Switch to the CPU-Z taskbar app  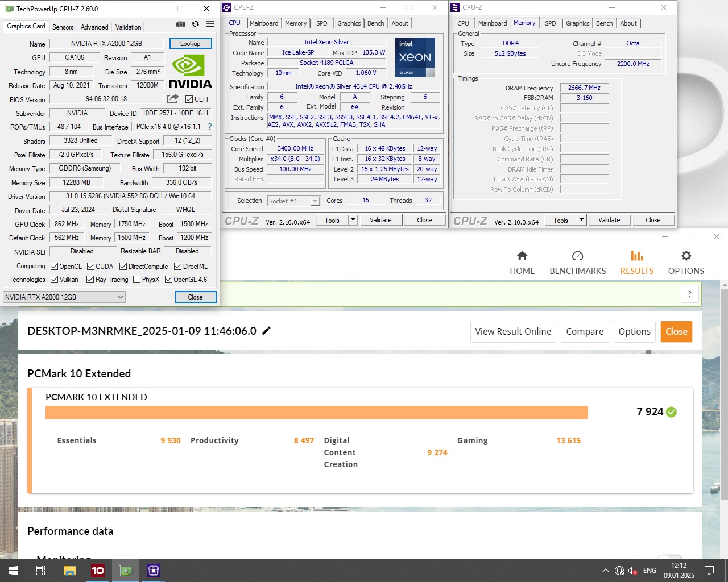153,571
